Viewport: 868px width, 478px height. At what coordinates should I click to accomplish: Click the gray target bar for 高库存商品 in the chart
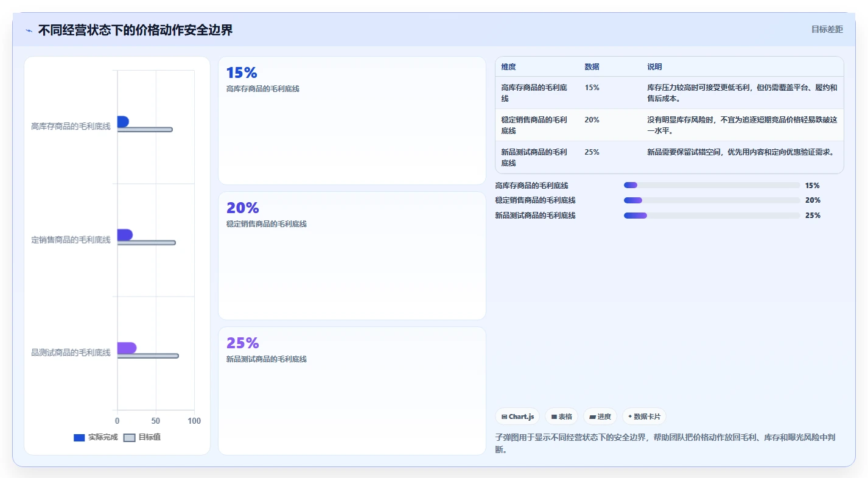pos(145,130)
